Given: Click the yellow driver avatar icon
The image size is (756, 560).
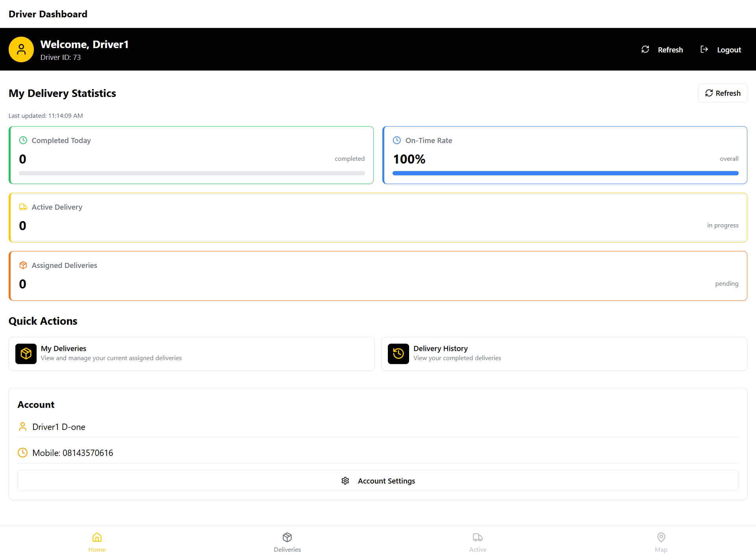Looking at the screenshot, I should pos(21,50).
